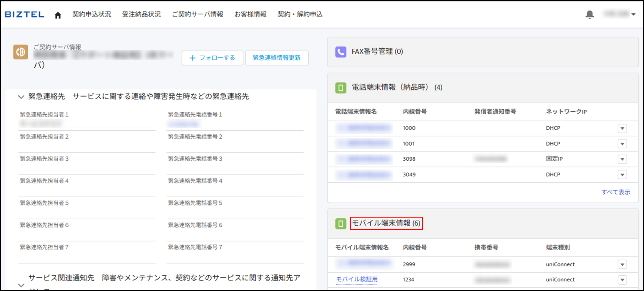Click the フォローする button

(x=212, y=58)
